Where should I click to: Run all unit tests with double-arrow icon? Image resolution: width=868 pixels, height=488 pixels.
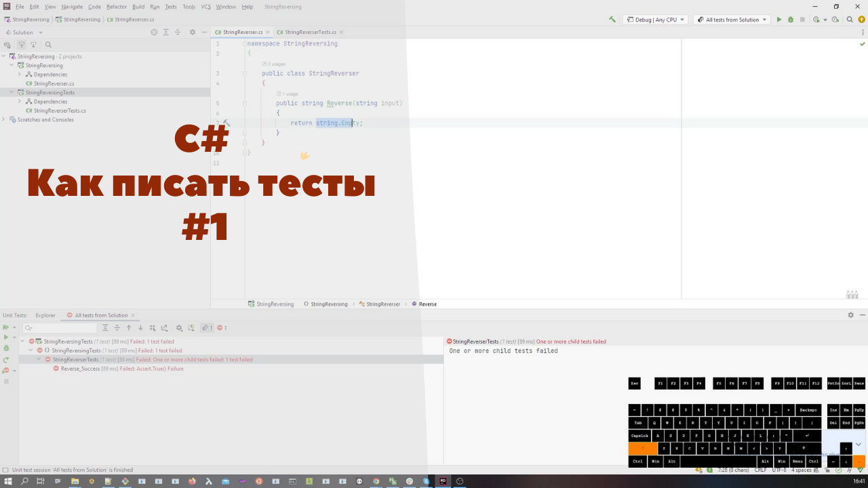tap(7, 327)
